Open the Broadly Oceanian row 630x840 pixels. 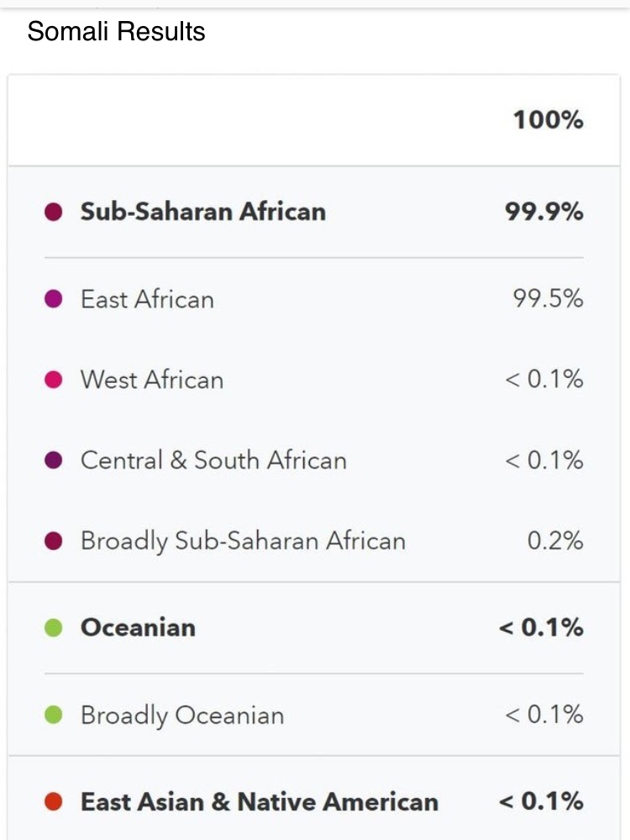click(x=314, y=715)
